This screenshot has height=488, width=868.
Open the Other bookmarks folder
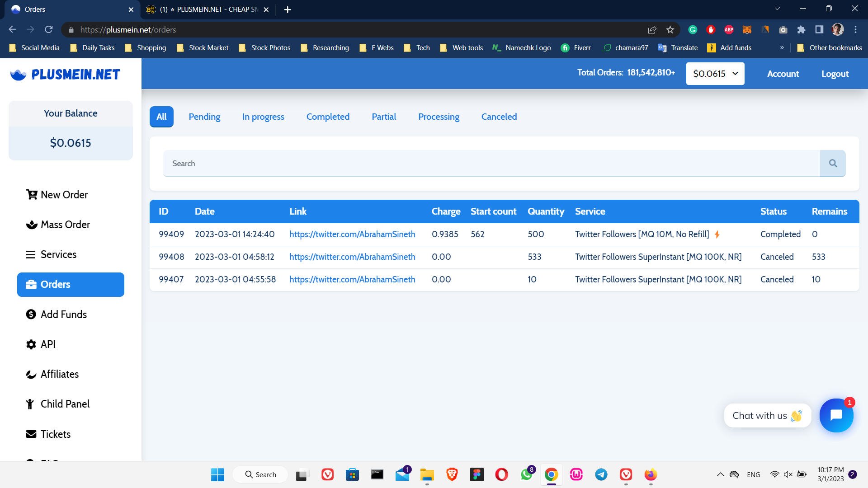[x=829, y=48]
